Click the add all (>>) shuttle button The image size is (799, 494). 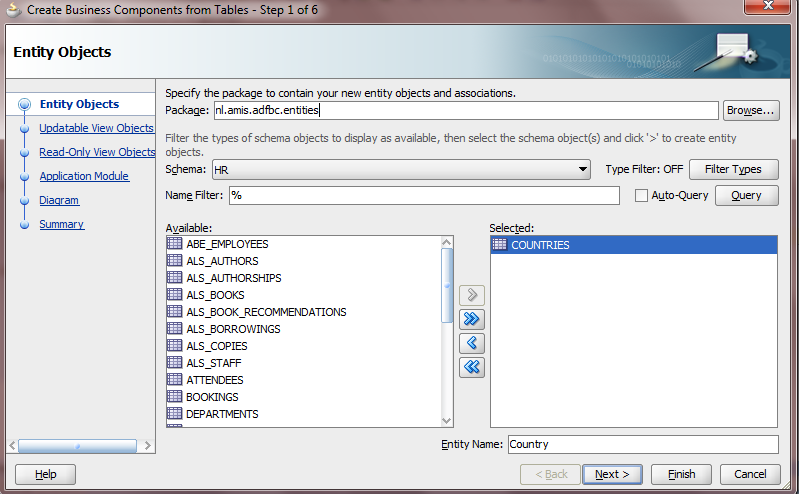coord(472,320)
